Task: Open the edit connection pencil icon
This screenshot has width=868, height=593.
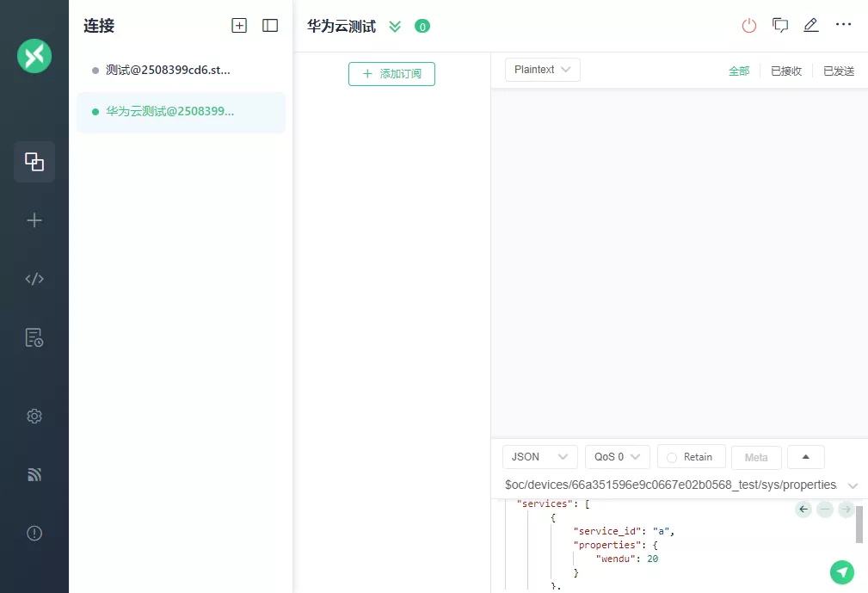Action: 810,26
